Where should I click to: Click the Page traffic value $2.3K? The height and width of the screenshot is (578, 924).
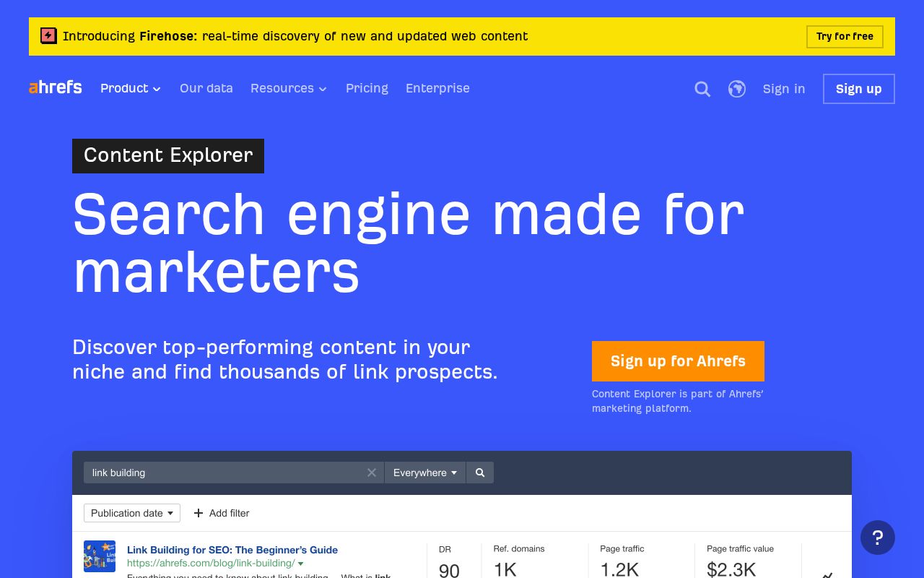click(731, 569)
